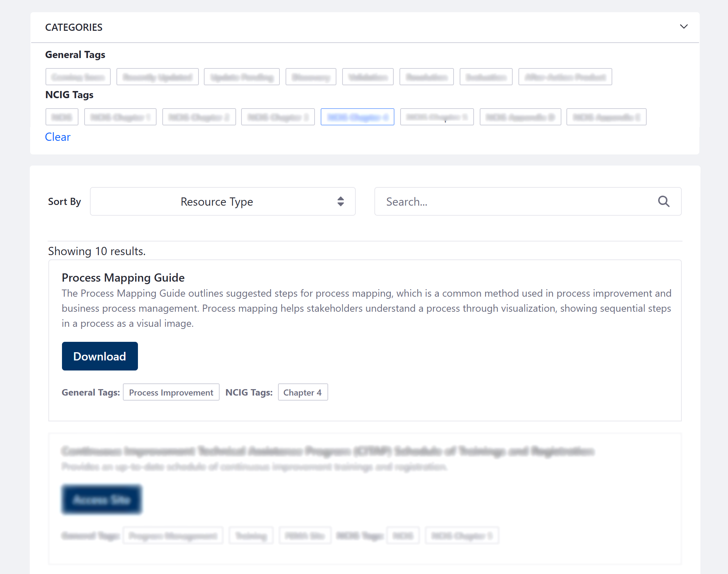Click the search magnifier icon
The width and height of the screenshot is (728, 574).
tap(664, 201)
